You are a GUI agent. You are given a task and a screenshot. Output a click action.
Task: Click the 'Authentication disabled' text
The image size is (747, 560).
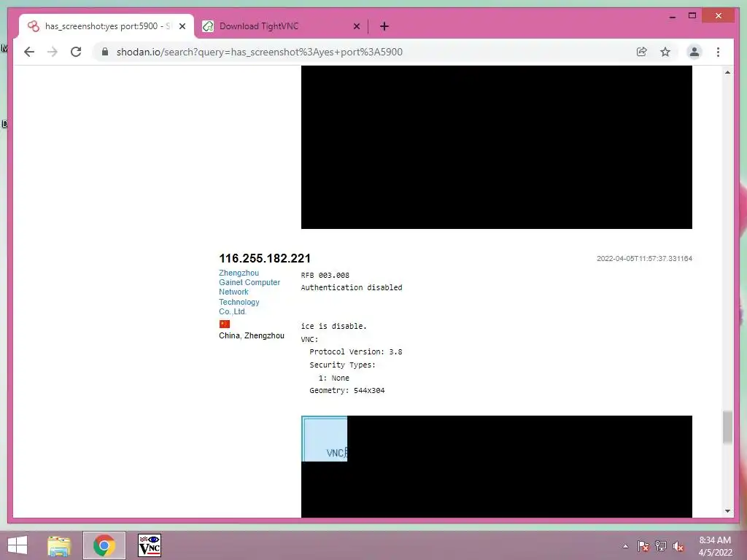(x=352, y=287)
